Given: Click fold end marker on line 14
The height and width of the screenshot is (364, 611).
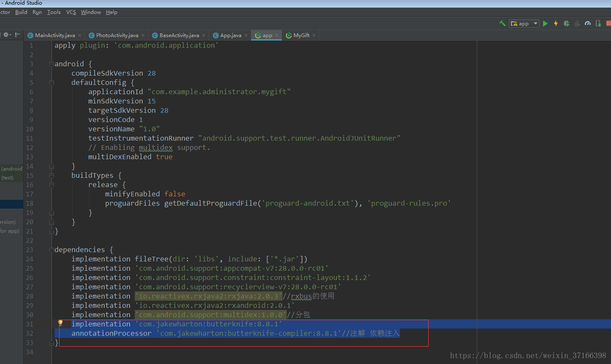Looking at the screenshot, I should [52, 166].
